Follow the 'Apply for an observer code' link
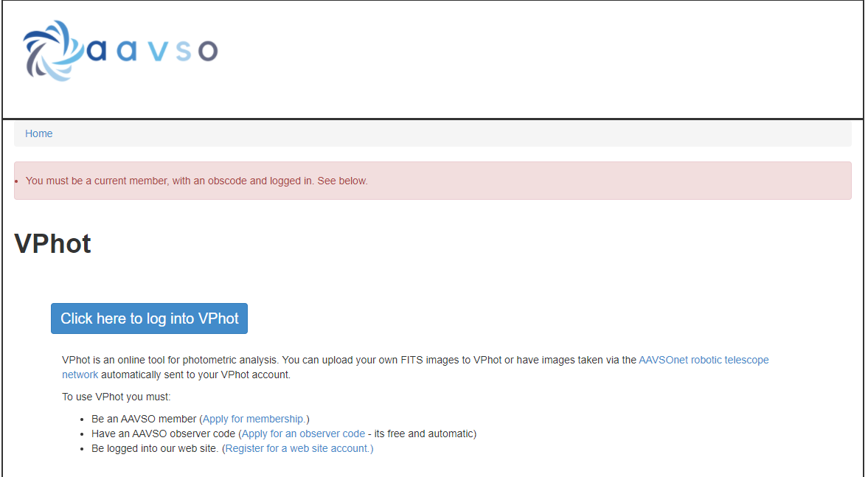Viewport: 868px width, 477px height. point(303,434)
